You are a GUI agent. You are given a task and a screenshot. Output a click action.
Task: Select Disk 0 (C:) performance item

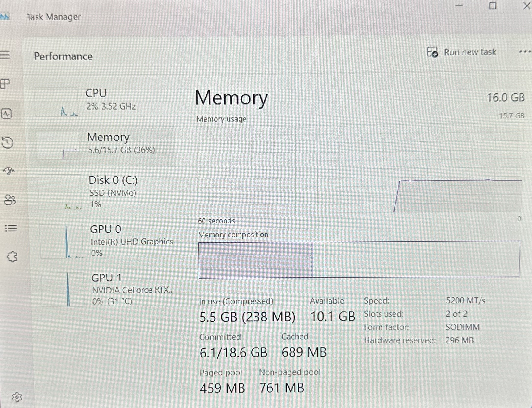[105, 192]
